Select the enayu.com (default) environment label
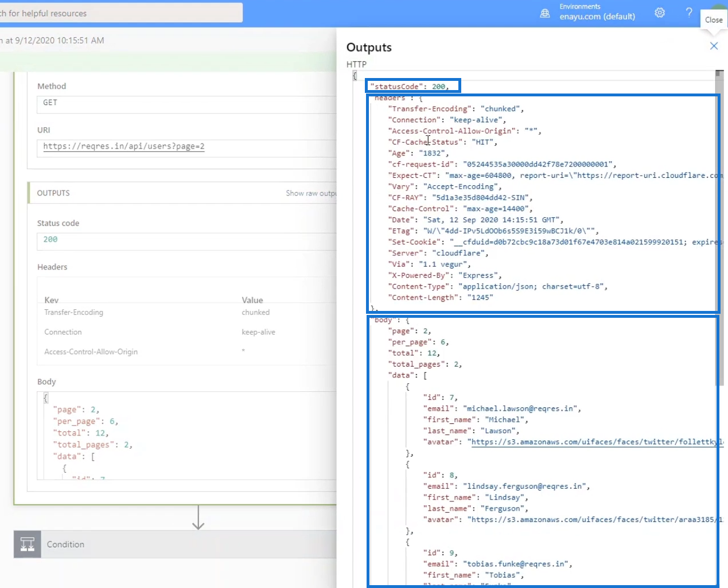Image resolution: width=728 pixels, height=588 pixels. 597,17
